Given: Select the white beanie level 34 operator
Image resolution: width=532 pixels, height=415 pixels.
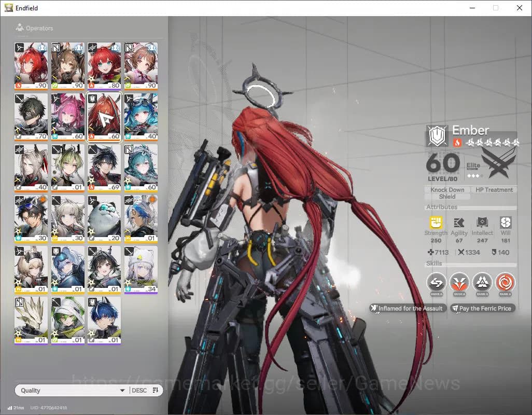Looking at the screenshot, I should coord(141,269).
